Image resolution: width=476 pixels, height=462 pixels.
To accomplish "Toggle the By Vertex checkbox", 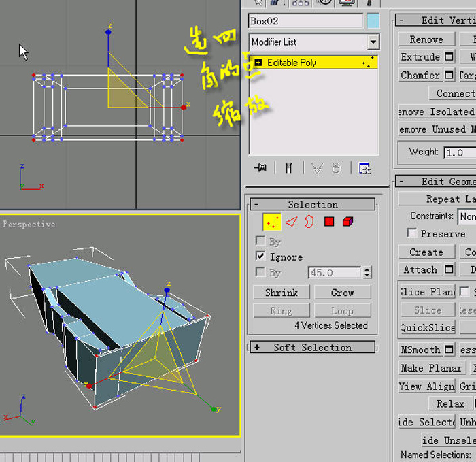I will 260,241.
